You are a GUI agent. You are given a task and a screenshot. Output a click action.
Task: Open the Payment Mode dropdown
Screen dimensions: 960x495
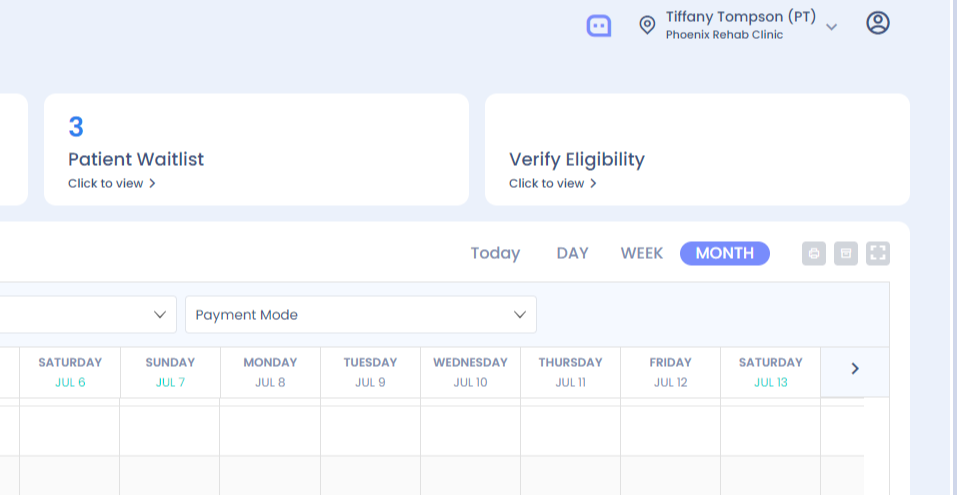(x=361, y=315)
